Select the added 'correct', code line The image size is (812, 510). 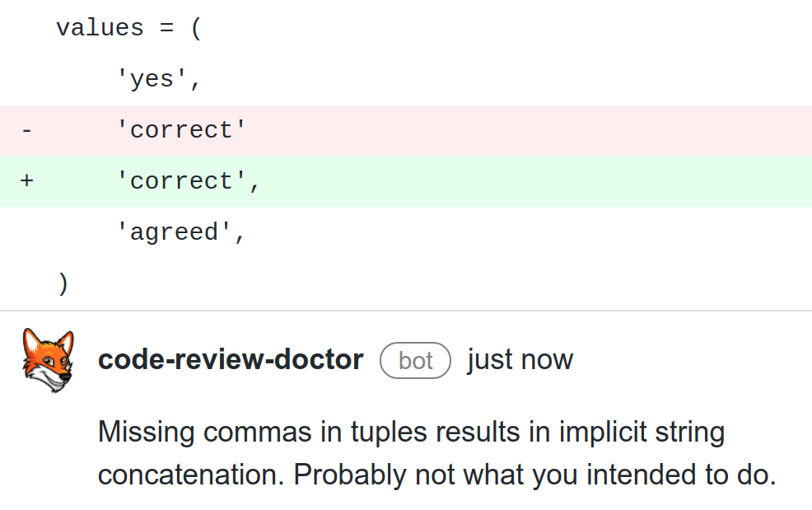[406, 181]
